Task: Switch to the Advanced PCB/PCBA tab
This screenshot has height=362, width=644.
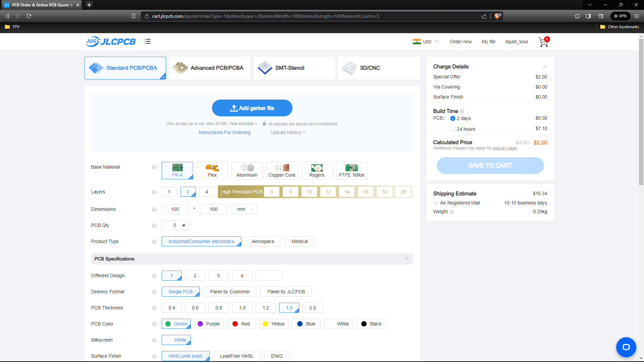Action: 210,68
